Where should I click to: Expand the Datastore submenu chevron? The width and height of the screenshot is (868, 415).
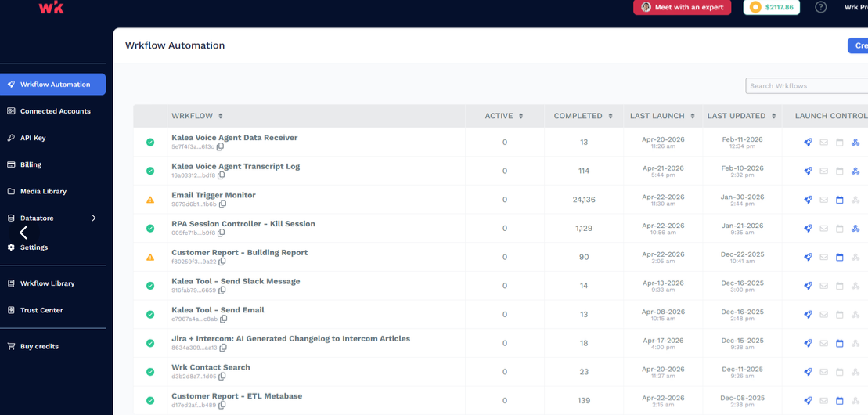pos(94,218)
